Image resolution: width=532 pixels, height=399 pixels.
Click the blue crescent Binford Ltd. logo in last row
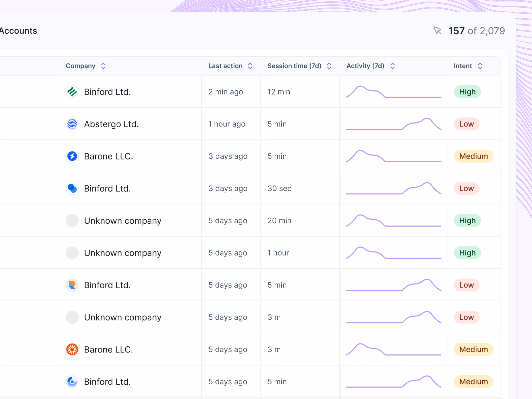pyautogui.click(x=72, y=382)
